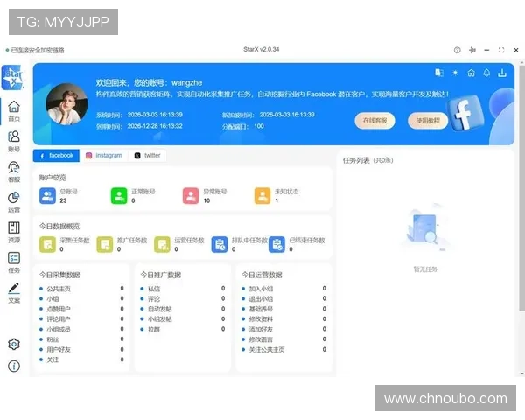The width and height of the screenshot is (525, 420).
Task: Click the vertical scrollbar on right
Action: pyautogui.click(x=521, y=187)
